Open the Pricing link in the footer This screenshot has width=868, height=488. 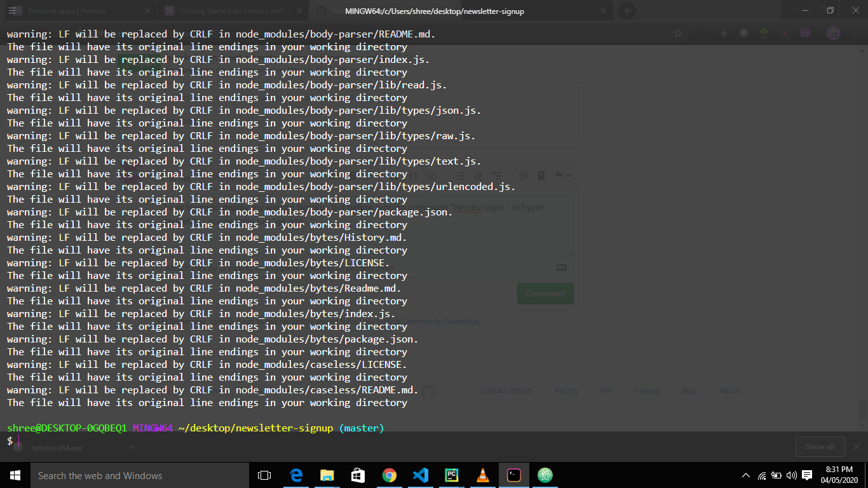click(566, 391)
